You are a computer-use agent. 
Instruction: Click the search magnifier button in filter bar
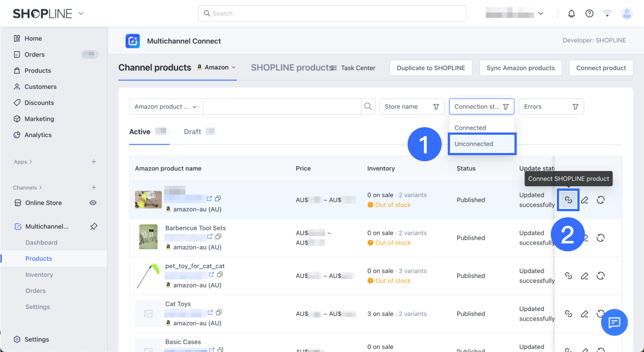coord(368,107)
